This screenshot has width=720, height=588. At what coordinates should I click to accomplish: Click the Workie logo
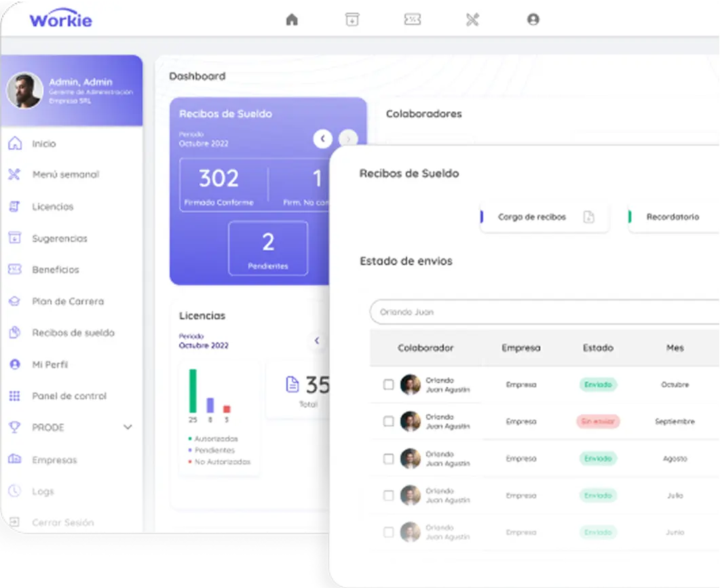point(60,18)
